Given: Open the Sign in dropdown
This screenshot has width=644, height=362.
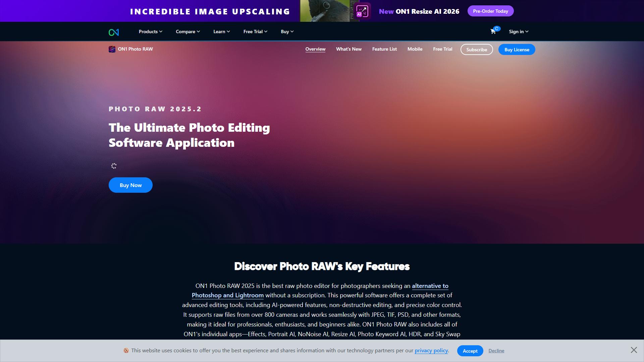Looking at the screenshot, I should point(519,32).
